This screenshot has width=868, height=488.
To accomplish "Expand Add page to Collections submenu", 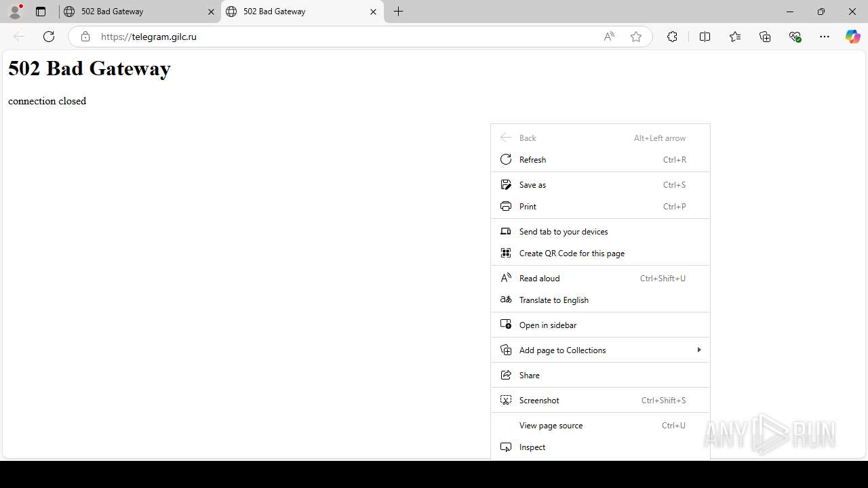I will click(600, 350).
